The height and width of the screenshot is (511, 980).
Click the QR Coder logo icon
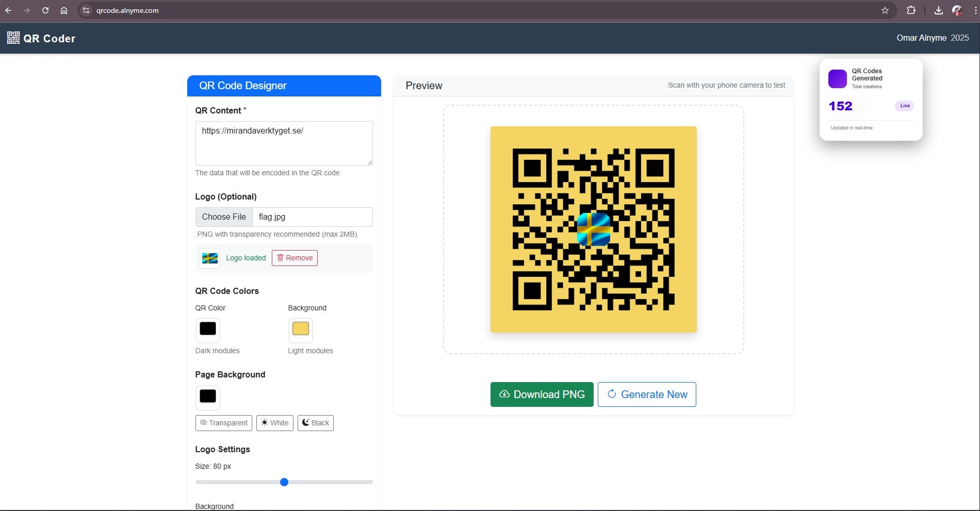click(x=13, y=38)
